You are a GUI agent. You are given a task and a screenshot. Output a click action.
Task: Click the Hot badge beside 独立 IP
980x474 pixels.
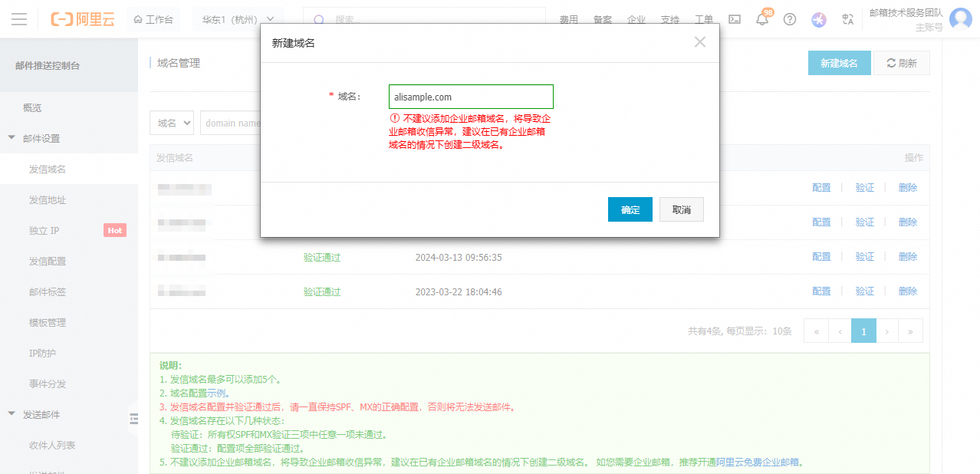click(x=115, y=230)
